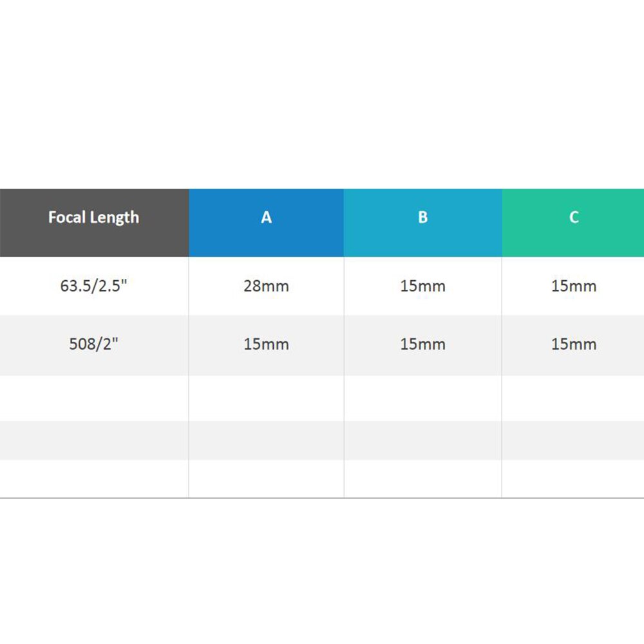This screenshot has height=644, width=644.
Task: Click the Focal Length header cell
Action: (x=94, y=223)
